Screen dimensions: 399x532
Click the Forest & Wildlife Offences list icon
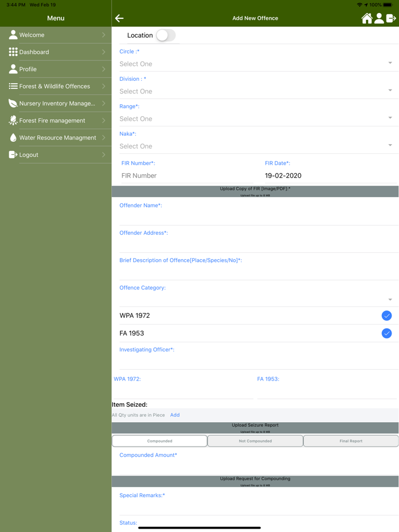point(13,86)
